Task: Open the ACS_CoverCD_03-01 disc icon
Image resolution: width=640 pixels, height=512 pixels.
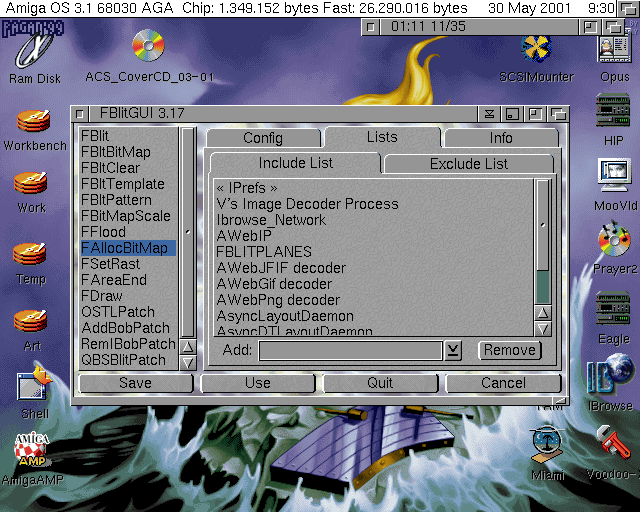Action: click(x=149, y=46)
